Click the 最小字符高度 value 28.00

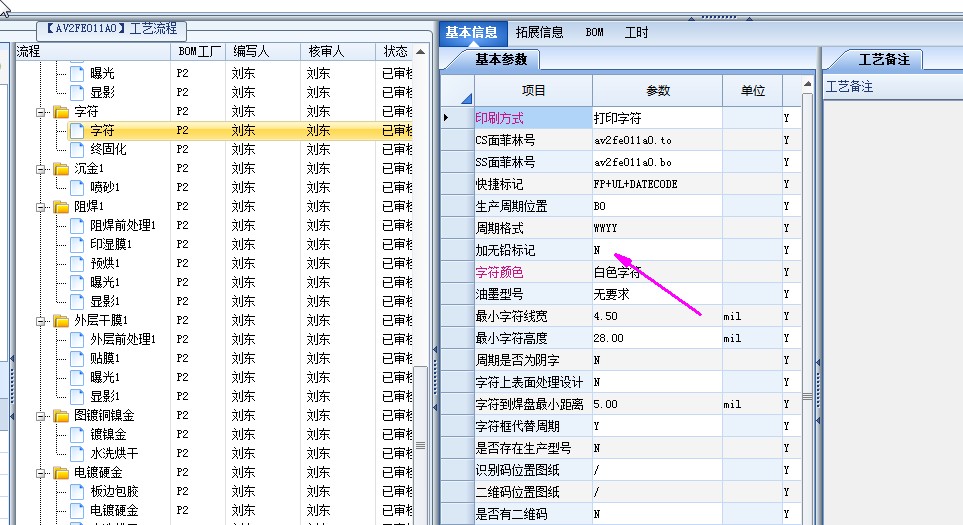pos(657,338)
